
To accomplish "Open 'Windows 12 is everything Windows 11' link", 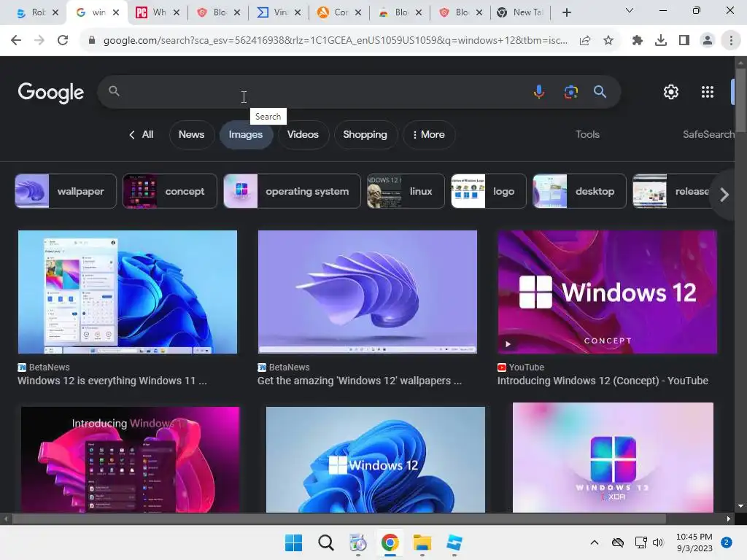I will coord(112,381).
